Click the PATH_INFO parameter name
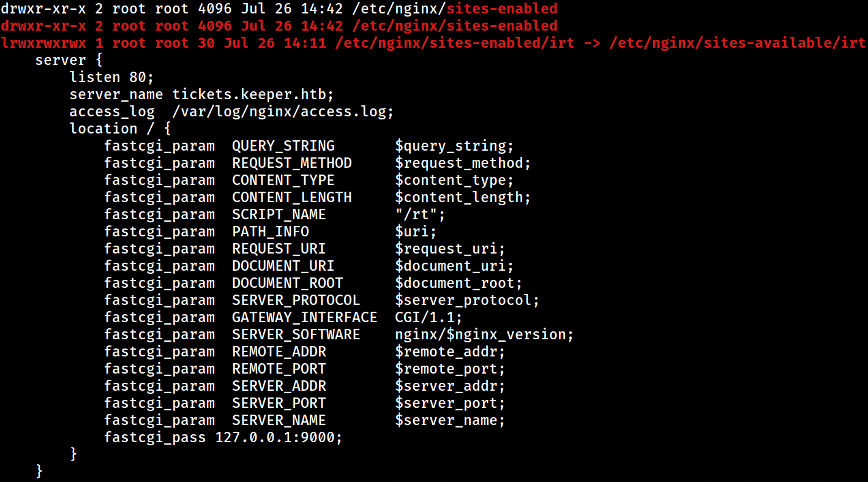 [x=271, y=232]
